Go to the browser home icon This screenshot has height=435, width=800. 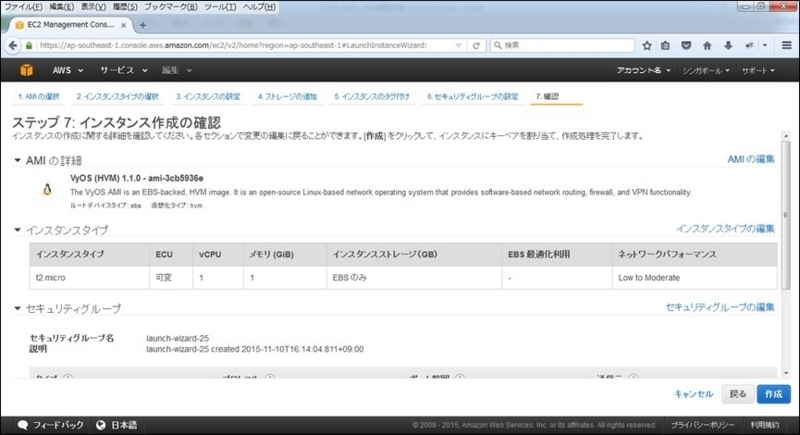coord(707,45)
